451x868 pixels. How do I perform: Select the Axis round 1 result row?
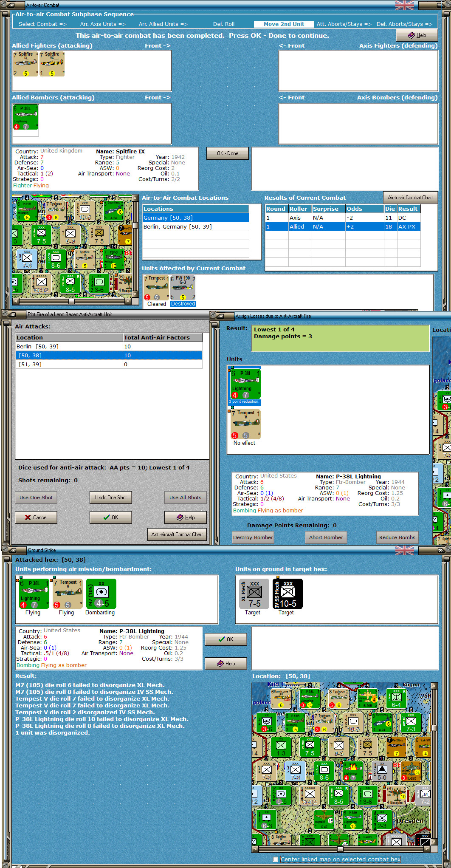[343, 218]
